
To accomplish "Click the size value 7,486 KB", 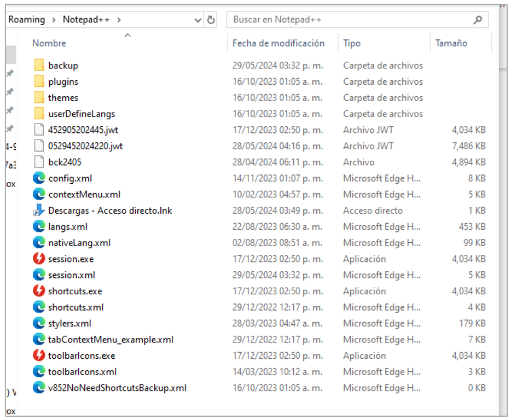I will click(469, 146).
